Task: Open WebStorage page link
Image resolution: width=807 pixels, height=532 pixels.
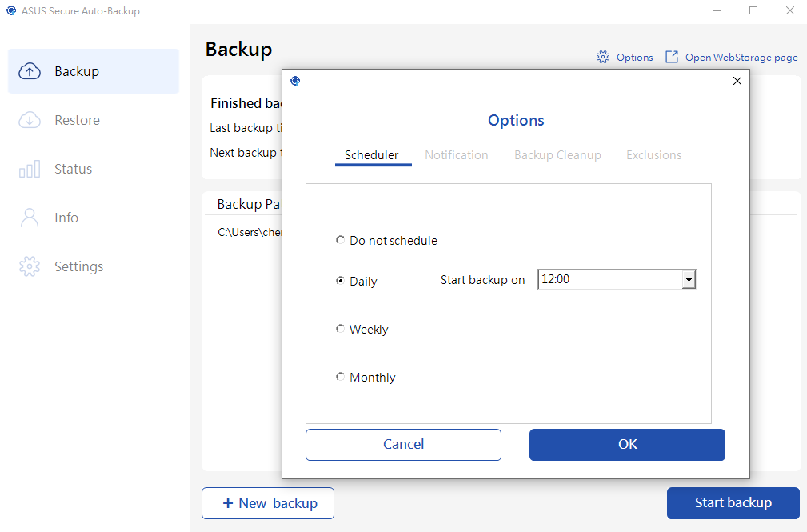Action: point(741,57)
